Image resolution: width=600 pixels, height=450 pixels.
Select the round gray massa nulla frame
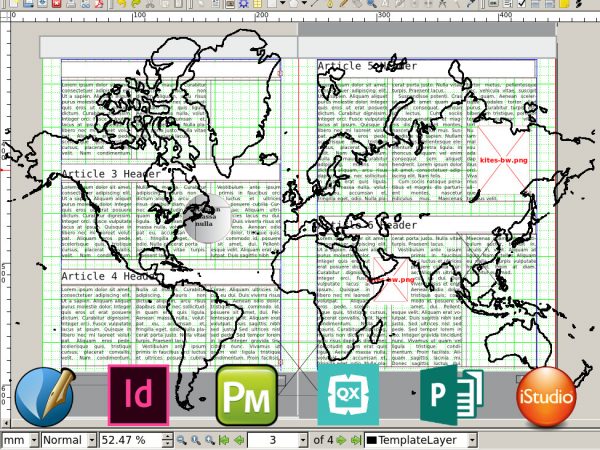point(207,218)
